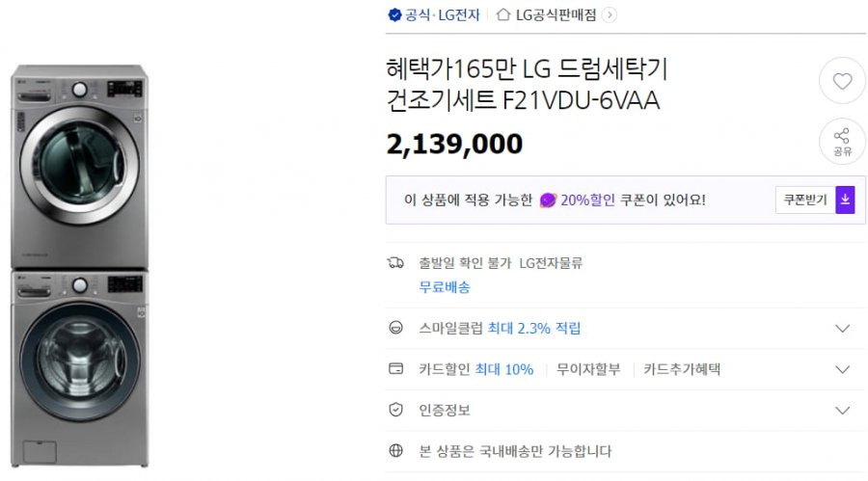Viewport: 868px width, 481px height.
Task: Select the 무이자할부 item
Action: pyautogui.click(x=588, y=369)
